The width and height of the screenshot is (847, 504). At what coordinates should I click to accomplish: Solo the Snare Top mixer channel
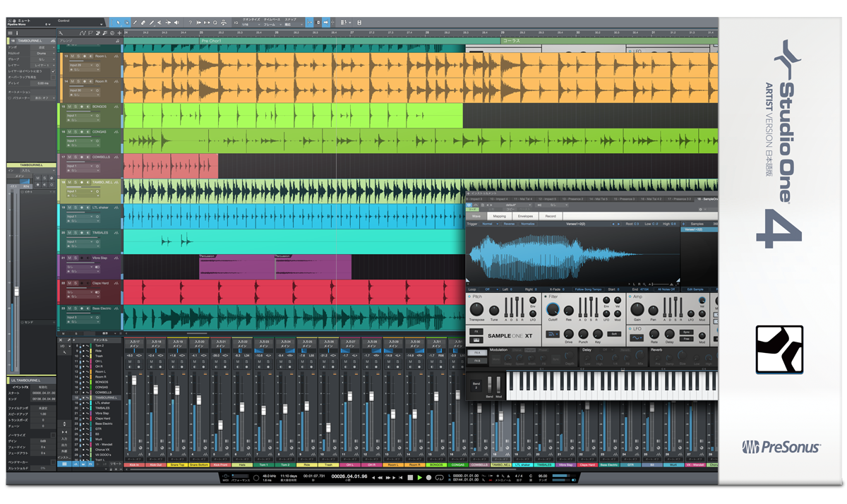coord(182,361)
